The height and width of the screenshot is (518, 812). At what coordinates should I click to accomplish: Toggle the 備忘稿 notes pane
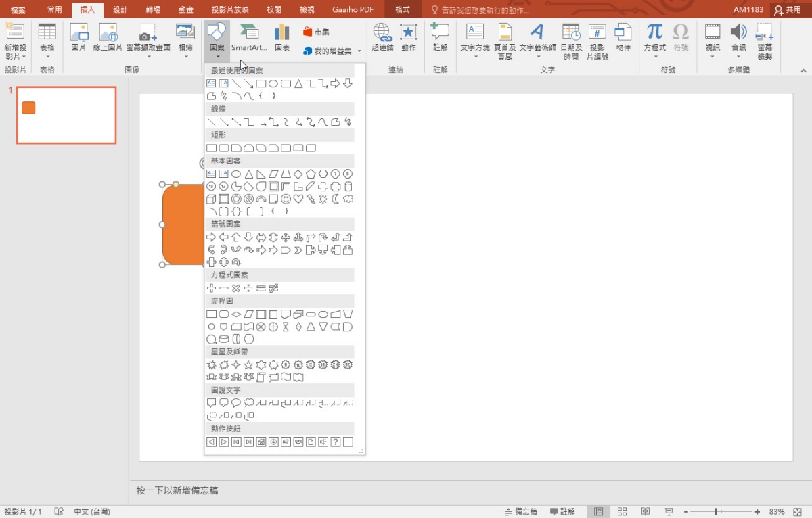tap(521, 511)
